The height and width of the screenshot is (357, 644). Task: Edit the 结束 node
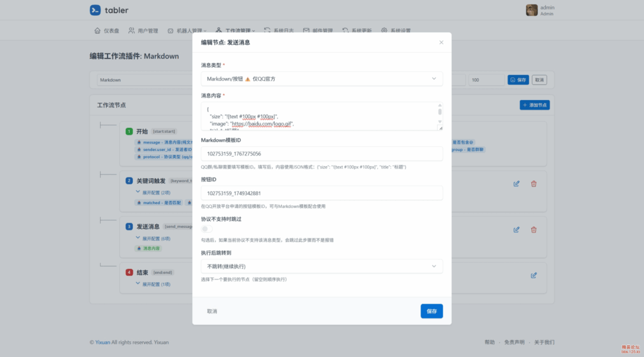[x=533, y=276]
